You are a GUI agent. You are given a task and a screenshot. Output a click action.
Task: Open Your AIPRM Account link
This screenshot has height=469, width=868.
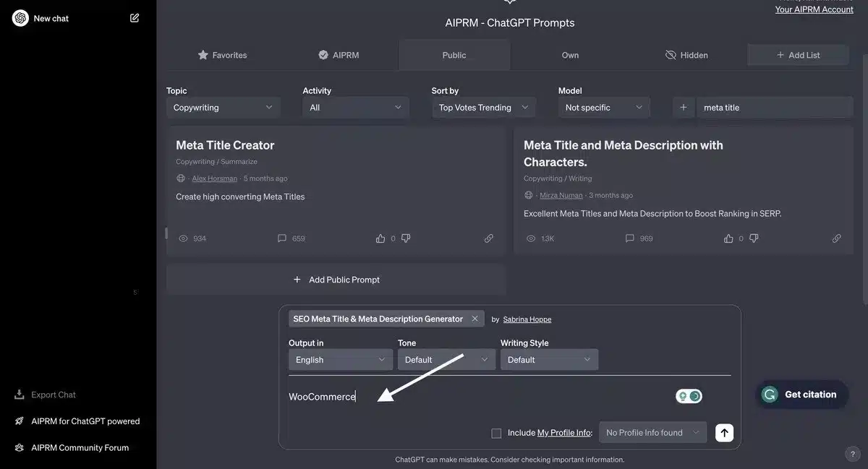[814, 9]
